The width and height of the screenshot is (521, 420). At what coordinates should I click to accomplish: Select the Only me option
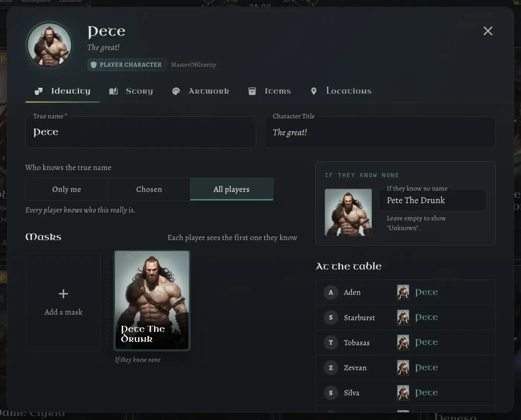pyautogui.click(x=67, y=189)
